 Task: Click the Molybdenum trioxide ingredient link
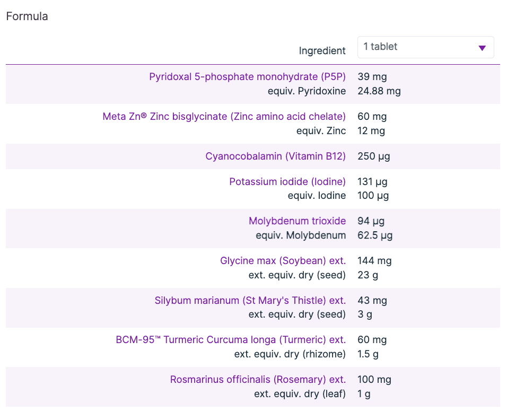coord(297,221)
